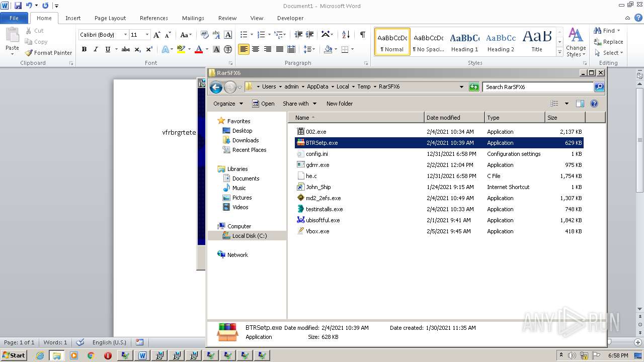Click the Sort icon in Paragraph group
644x362 pixels.
tap(346, 35)
